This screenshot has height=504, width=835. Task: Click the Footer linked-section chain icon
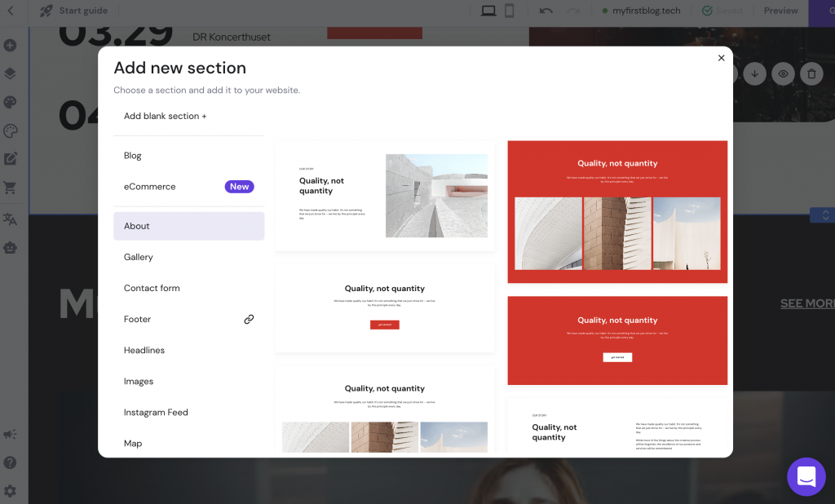click(x=249, y=320)
